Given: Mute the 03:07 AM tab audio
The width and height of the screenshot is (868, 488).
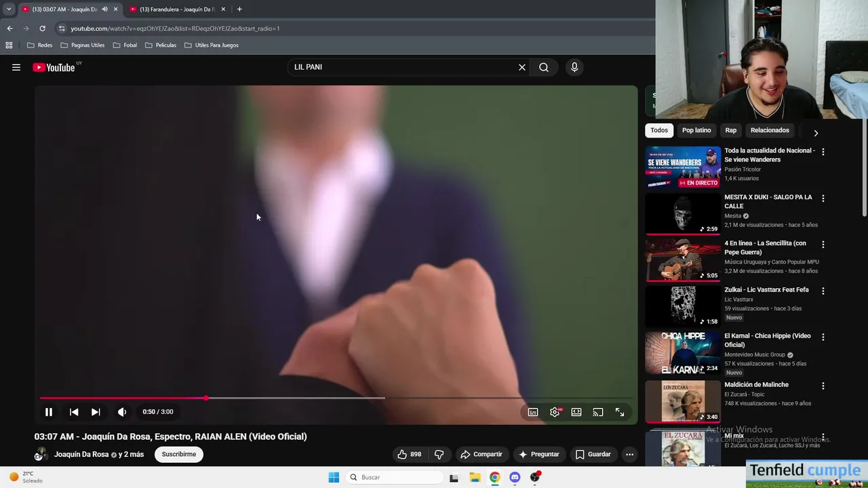Looking at the screenshot, I should (x=104, y=9).
